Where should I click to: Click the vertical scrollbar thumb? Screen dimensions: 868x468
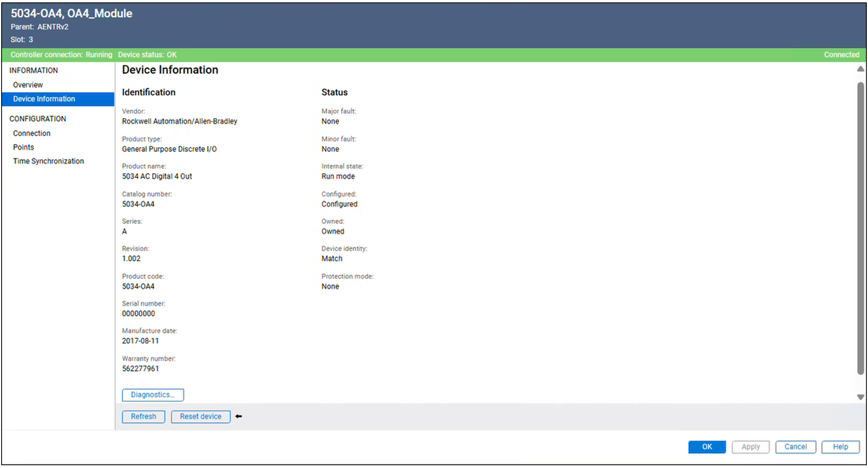tap(861, 228)
